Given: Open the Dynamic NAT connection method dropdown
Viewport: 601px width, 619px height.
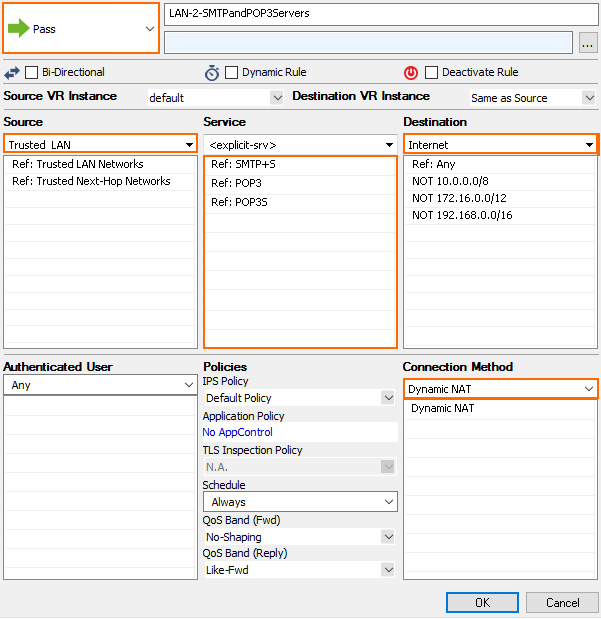Looking at the screenshot, I should (500, 389).
